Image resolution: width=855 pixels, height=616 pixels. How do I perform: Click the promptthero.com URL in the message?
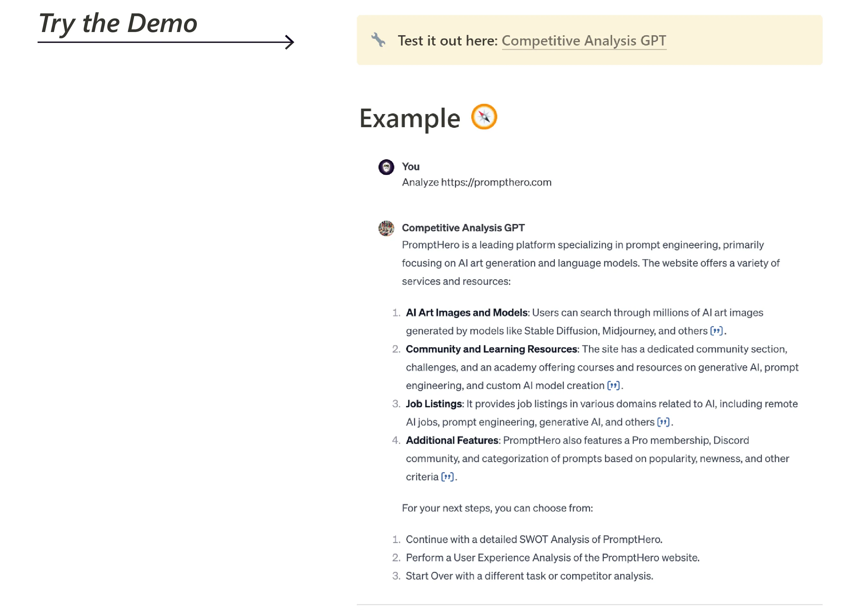click(x=496, y=182)
